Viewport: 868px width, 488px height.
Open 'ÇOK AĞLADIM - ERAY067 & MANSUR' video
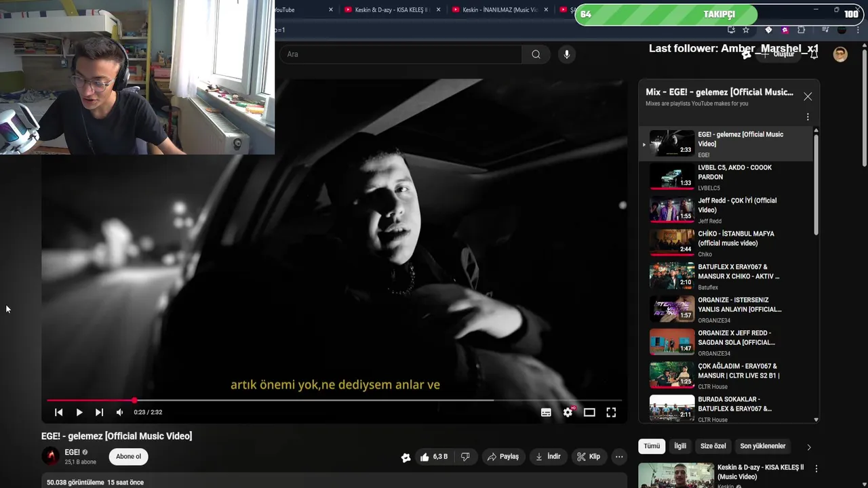tap(726, 375)
